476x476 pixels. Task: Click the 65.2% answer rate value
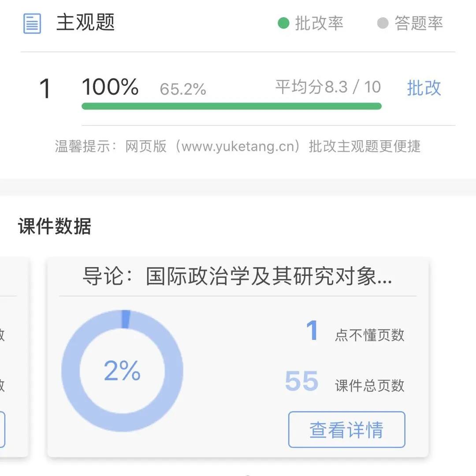pos(183,89)
